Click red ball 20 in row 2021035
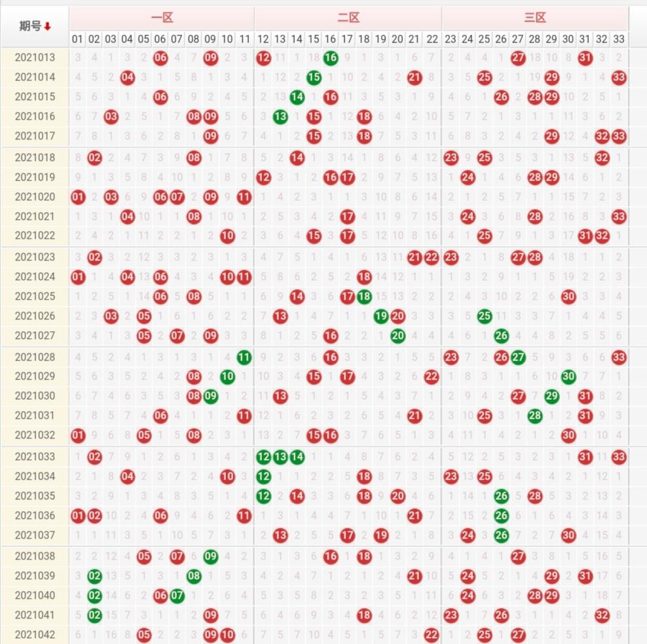The width and height of the screenshot is (647, 644). click(397, 496)
